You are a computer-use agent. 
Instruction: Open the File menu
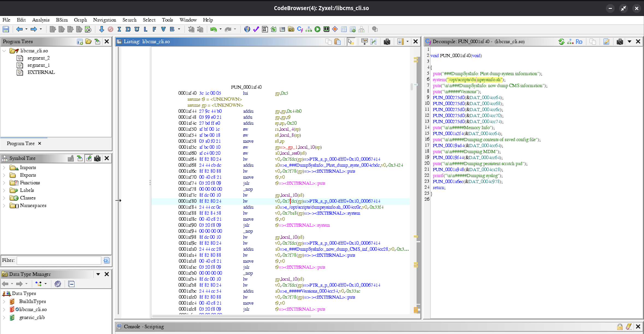pyautogui.click(x=6, y=20)
